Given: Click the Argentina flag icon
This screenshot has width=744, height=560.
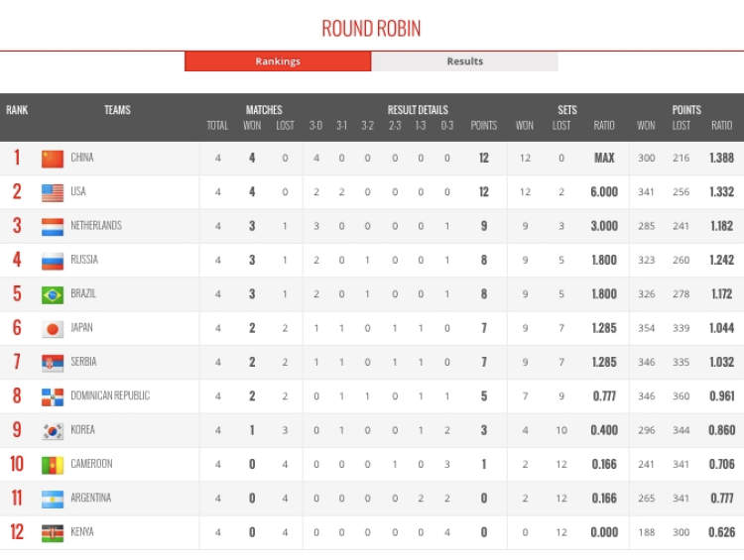Looking at the screenshot, I should pyautogui.click(x=53, y=500).
